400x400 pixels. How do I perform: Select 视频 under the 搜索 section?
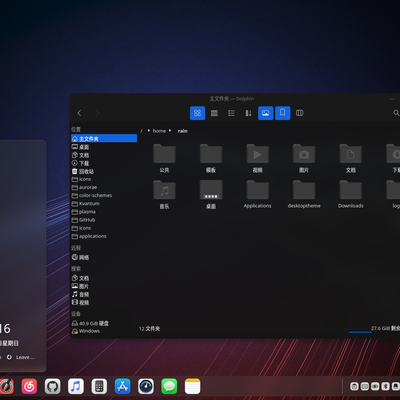(x=104, y=302)
